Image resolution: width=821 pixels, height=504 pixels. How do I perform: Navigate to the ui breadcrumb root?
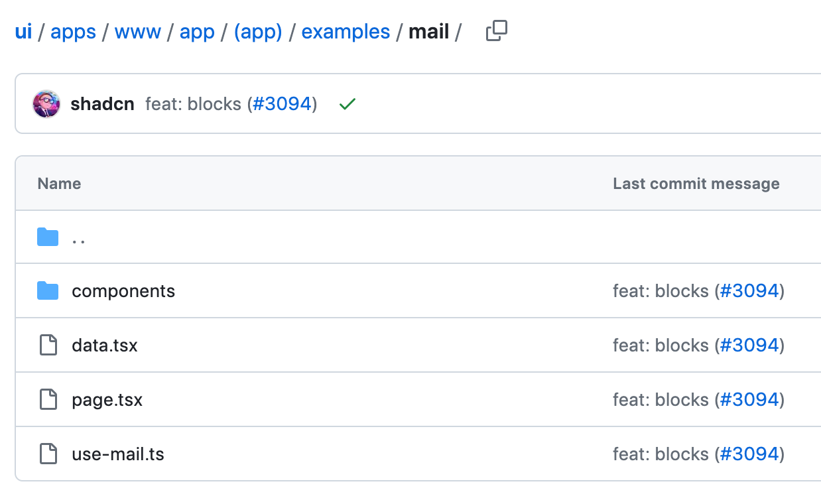23,31
